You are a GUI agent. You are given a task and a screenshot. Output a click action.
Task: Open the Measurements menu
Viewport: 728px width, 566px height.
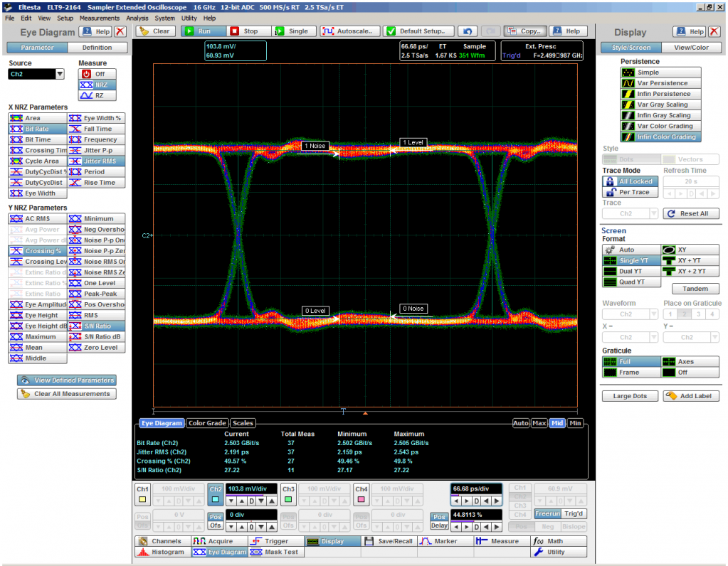pos(99,18)
